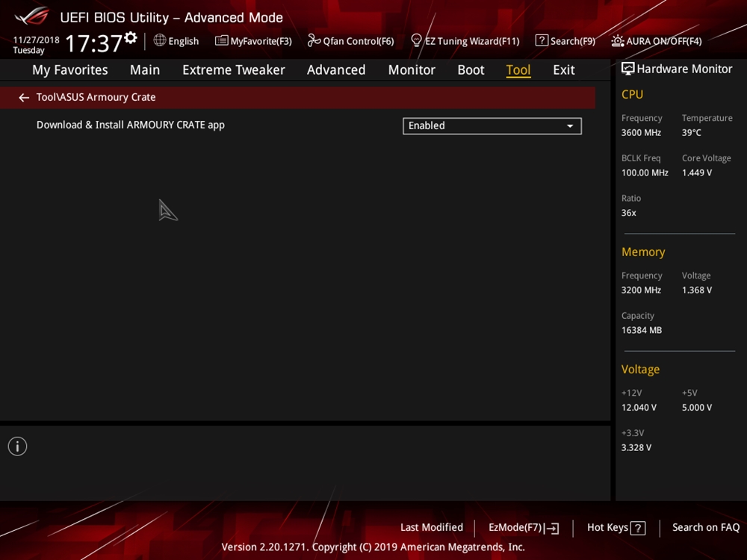
Task: Click Memory Frequency value 3200 MHz
Action: tap(641, 290)
